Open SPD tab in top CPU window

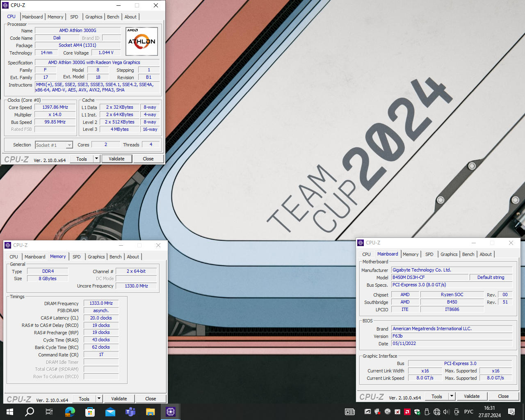74,17
